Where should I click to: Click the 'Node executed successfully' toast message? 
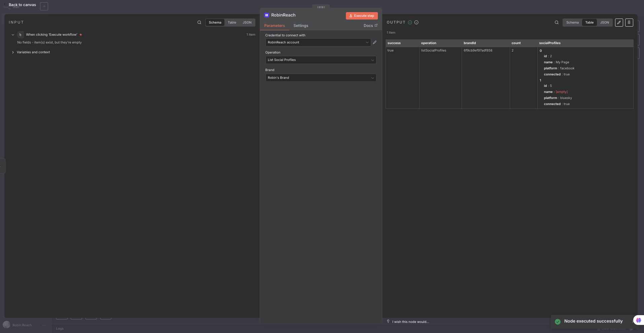[x=593, y=321]
